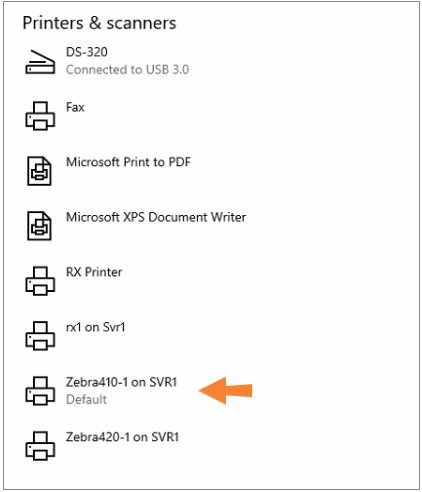Select Zebra410-1 on SVR1 printer name
This screenshot has width=422, height=492.
tap(121, 382)
